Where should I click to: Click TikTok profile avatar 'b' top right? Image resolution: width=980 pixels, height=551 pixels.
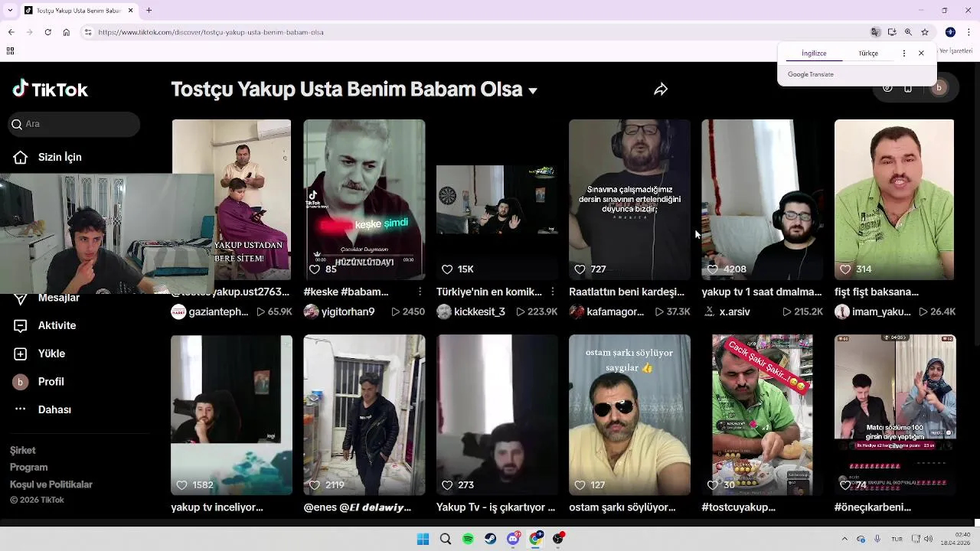939,87
